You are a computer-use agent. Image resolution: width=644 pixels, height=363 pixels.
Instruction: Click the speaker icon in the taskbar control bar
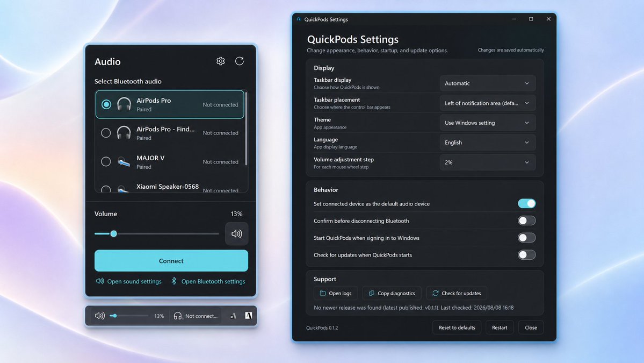[x=100, y=316]
